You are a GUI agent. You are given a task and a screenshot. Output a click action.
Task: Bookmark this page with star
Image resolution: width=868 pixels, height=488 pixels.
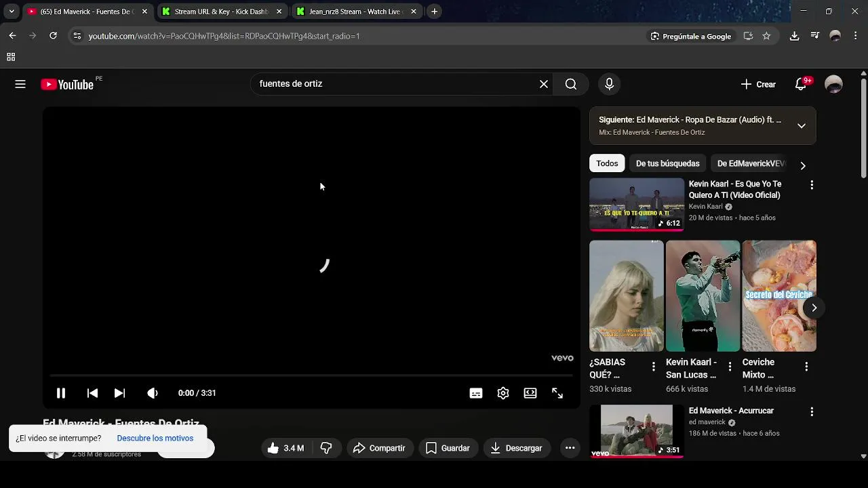click(x=766, y=36)
